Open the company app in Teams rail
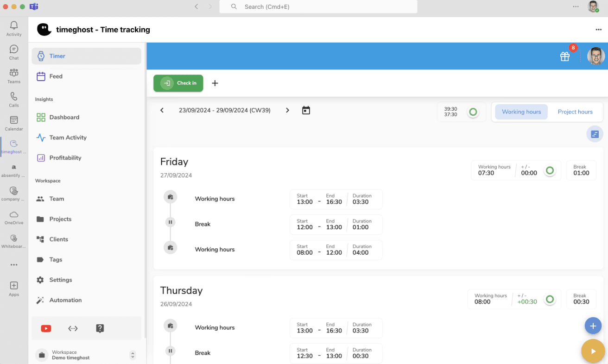This screenshot has height=364, width=608. [14, 194]
